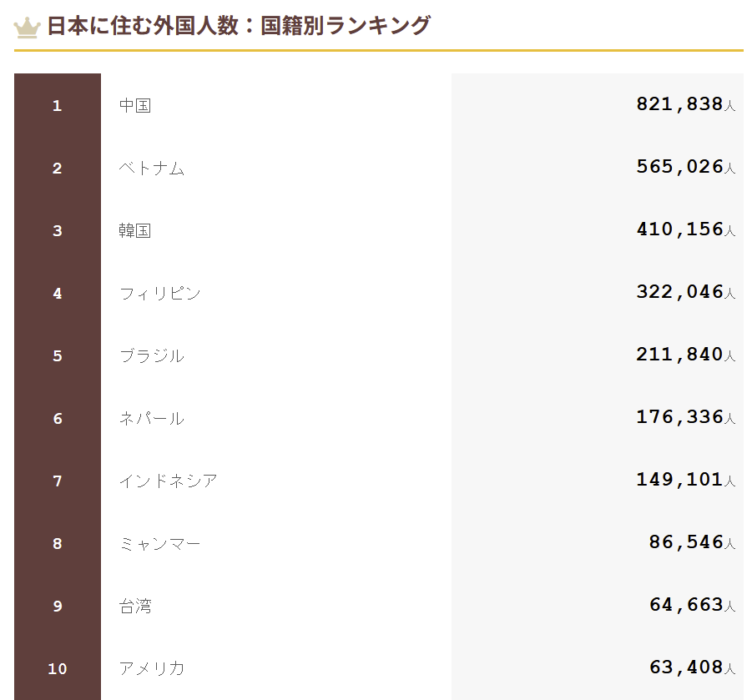Click the インドネシア country label

click(x=169, y=481)
